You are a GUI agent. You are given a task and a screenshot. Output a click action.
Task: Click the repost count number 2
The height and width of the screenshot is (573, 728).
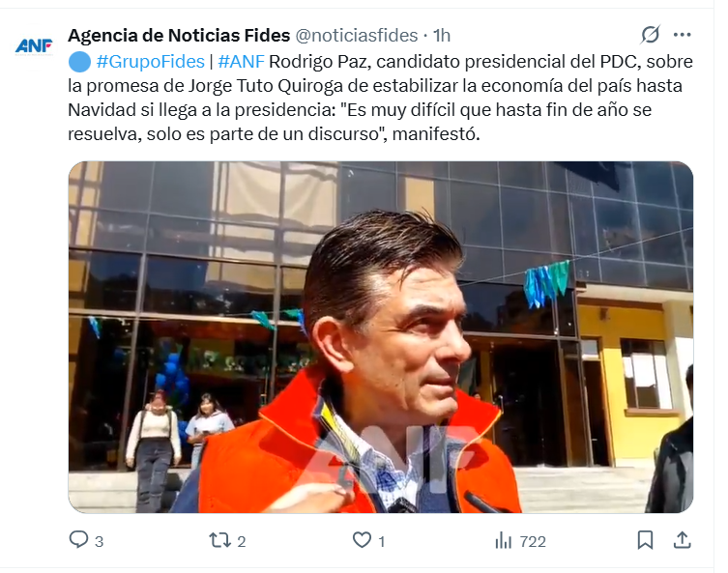pyautogui.click(x=242, y=541)
